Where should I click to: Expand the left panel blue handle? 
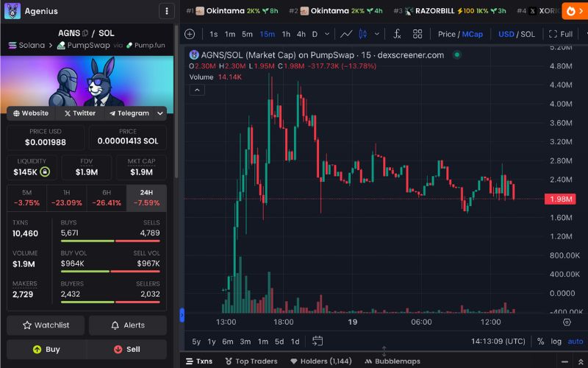182,315
